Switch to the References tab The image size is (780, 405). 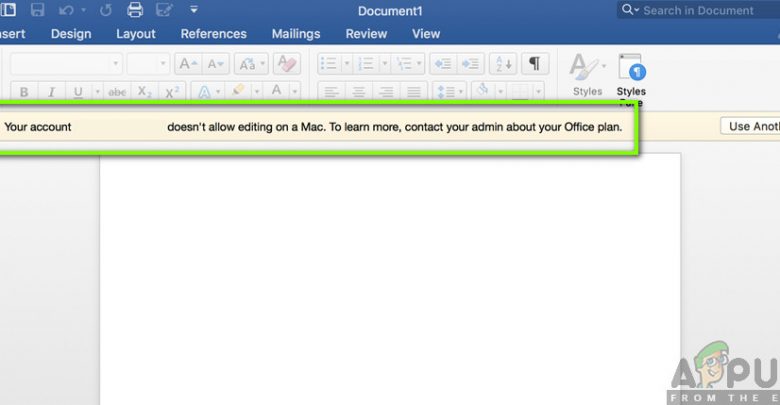point(213,34)
